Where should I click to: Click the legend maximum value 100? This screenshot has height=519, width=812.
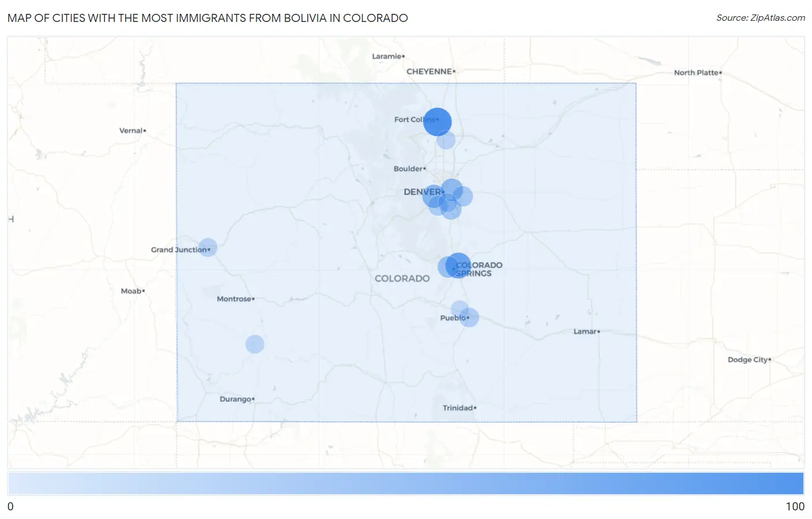coord(795,506)
